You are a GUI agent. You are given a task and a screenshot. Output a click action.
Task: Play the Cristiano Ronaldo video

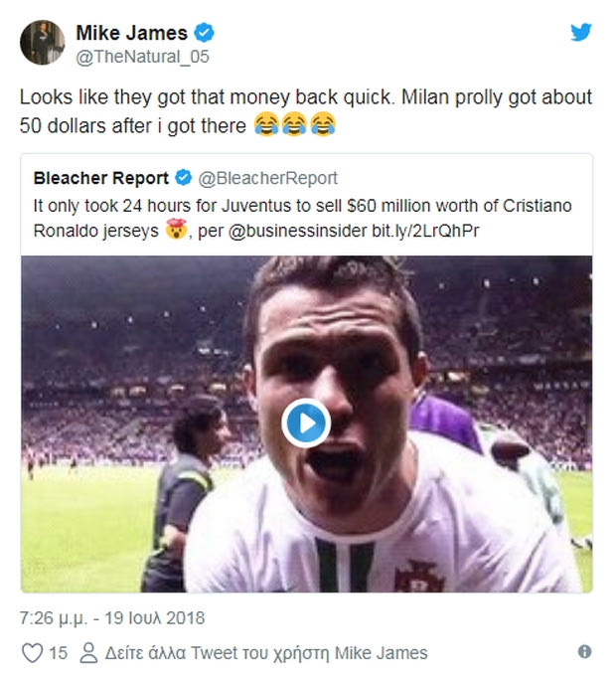pos(306,424)
